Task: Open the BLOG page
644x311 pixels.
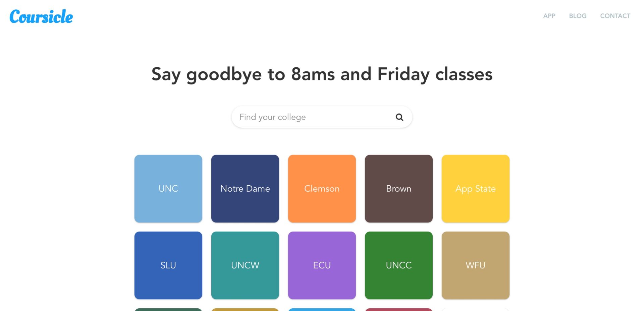Action: click(578, 16)
